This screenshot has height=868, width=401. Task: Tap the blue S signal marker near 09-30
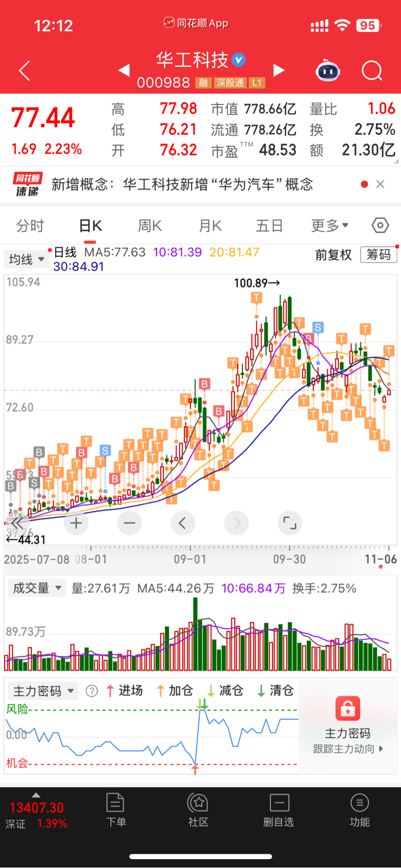(x=317, y=327)
